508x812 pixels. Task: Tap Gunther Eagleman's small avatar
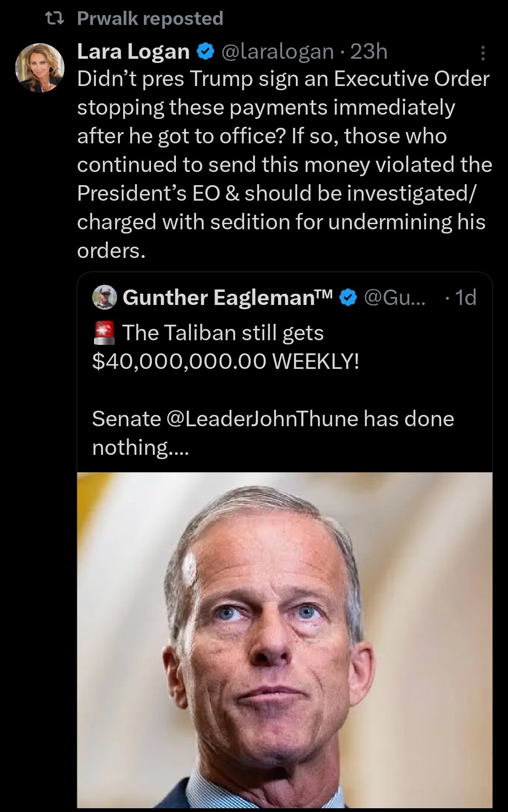[104, 297]
